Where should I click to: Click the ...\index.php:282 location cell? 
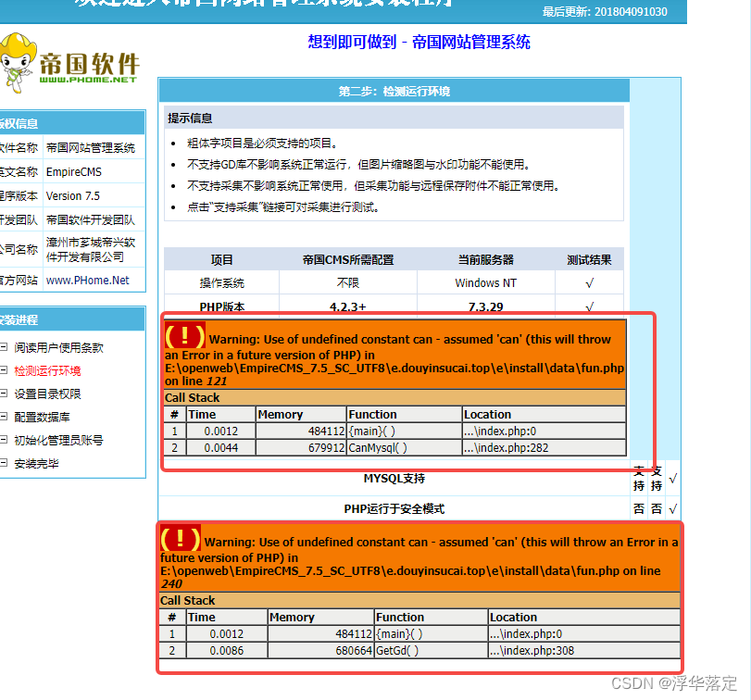coord(544,447)
